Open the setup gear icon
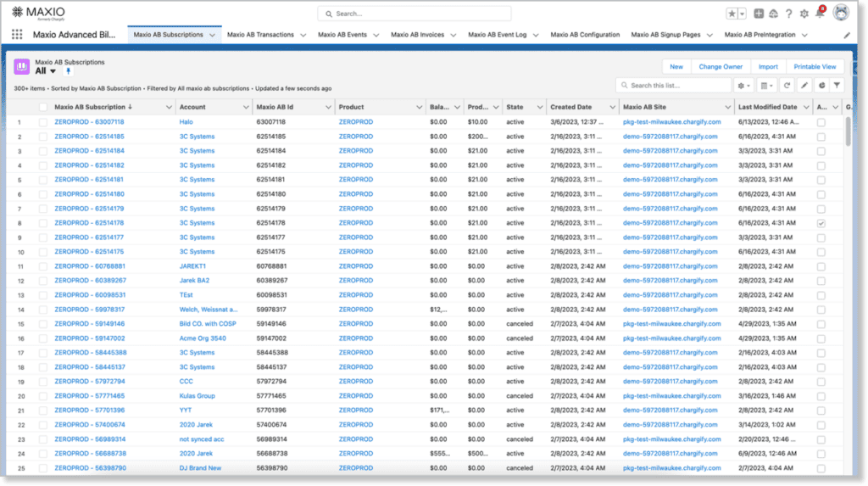 pos(804,14)
